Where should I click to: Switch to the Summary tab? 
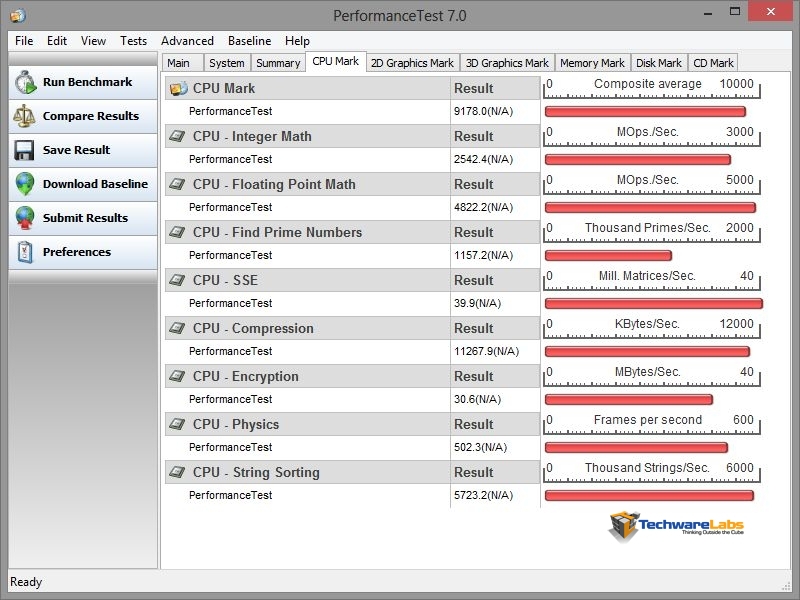(278, 63)
